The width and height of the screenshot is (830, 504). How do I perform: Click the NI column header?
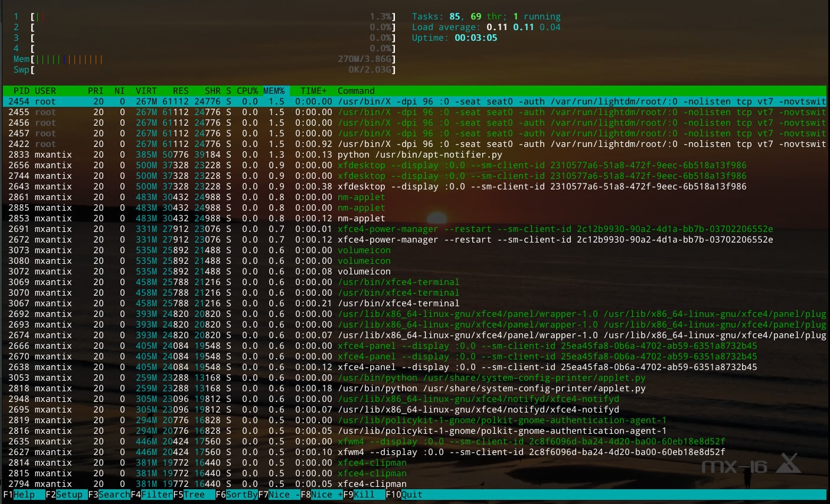tap(119, 91)
